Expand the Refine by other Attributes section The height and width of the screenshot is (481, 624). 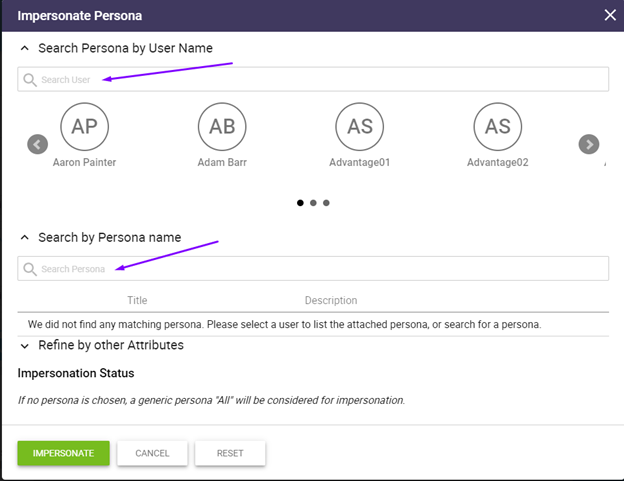[x=24, y=346]
